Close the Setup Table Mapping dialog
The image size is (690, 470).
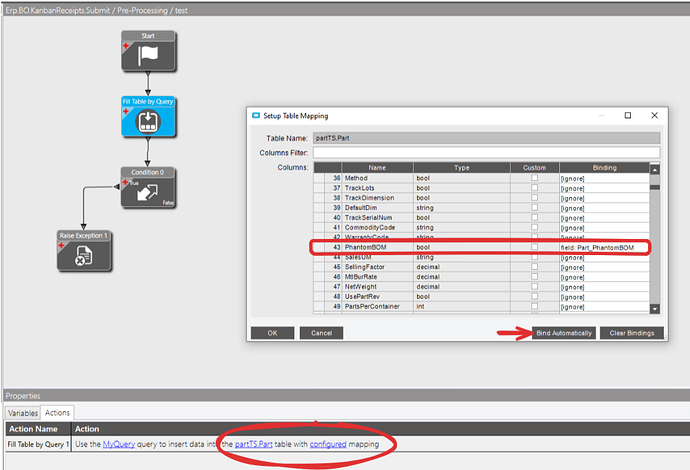(x=654, y=115)
